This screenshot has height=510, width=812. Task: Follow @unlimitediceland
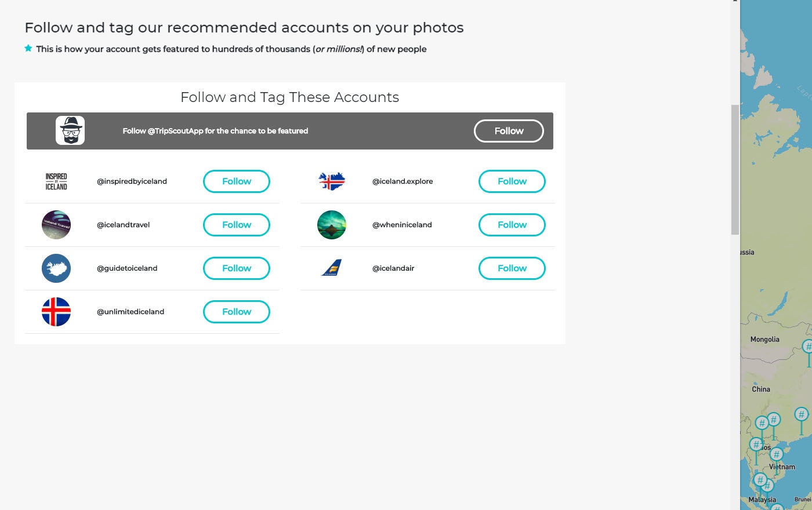236,311
